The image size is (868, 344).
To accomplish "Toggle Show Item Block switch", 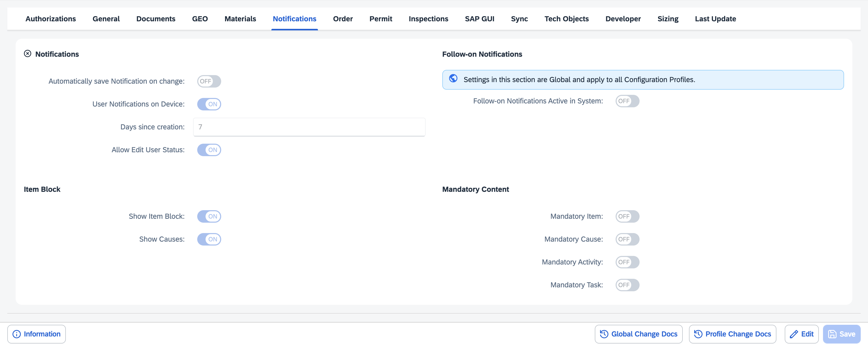I will pyautogui.click(x=209, y=216).
